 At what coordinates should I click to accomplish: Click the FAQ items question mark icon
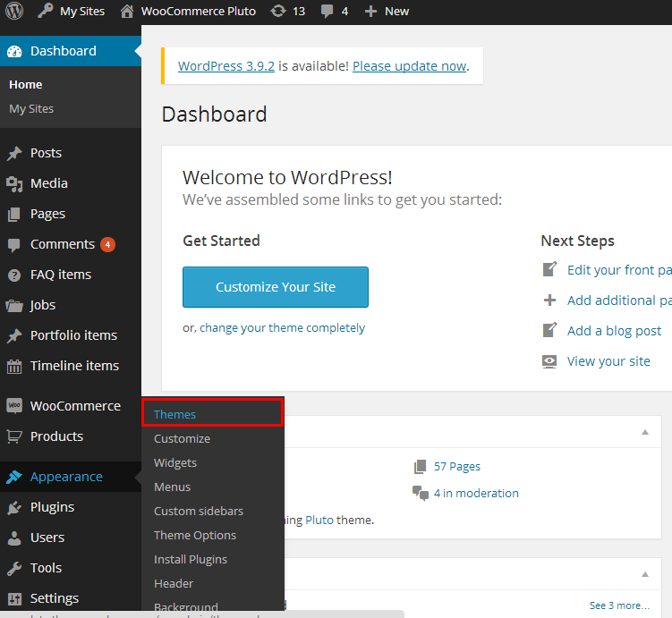click(x=14, y=275)
